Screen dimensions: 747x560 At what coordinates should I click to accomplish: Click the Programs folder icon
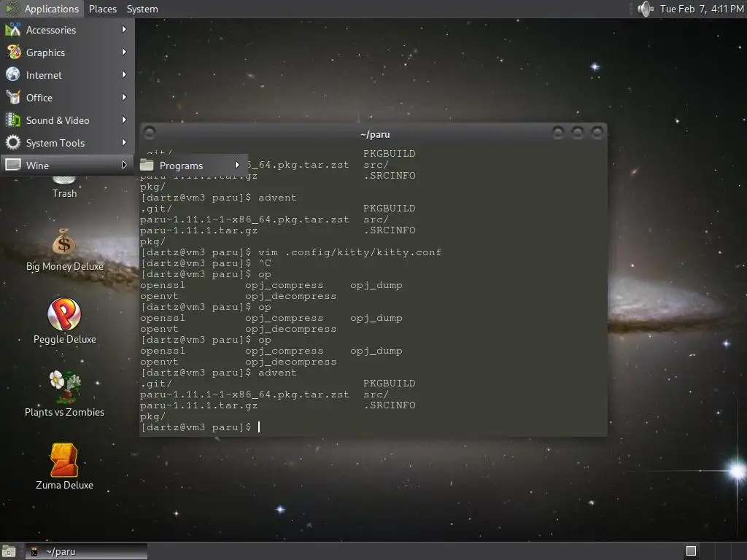point(147,166)
